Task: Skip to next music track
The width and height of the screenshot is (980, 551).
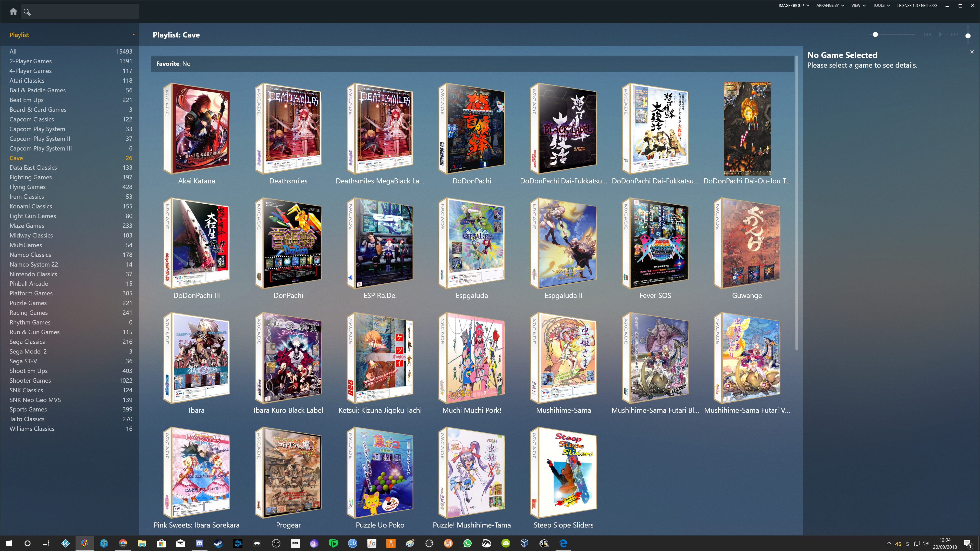Action: pos(954,35)
